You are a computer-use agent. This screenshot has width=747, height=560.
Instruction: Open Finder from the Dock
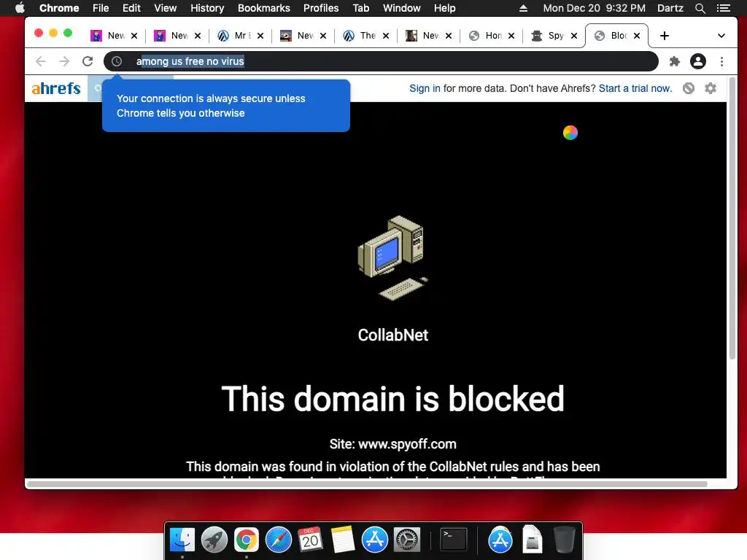coord(182,540)
